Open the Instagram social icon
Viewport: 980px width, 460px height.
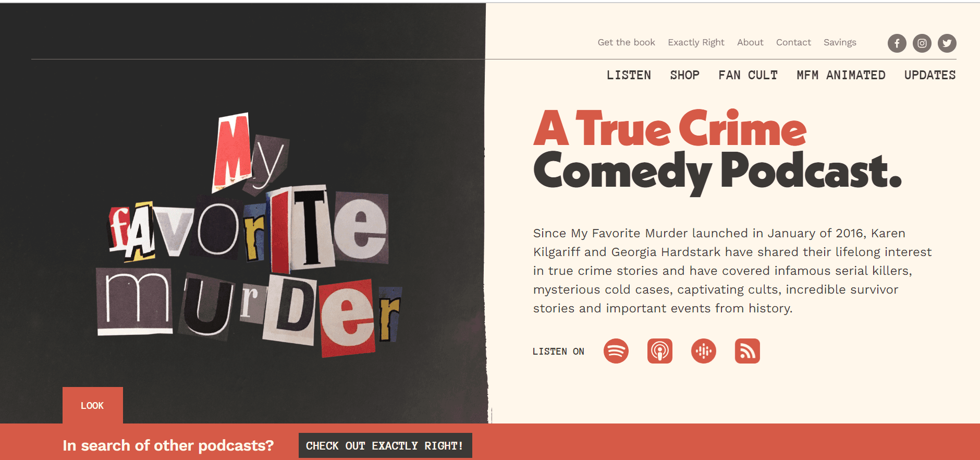point(922,43)
